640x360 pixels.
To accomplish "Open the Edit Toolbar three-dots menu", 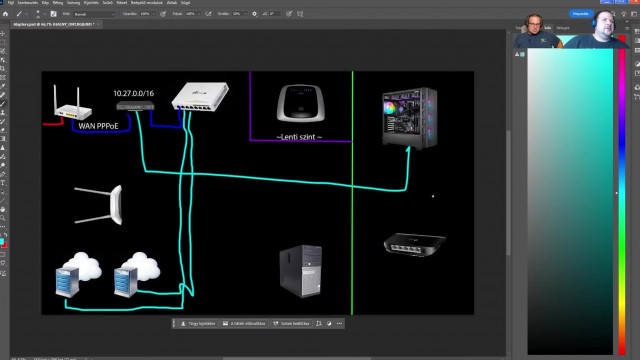I will pos(3,227).
